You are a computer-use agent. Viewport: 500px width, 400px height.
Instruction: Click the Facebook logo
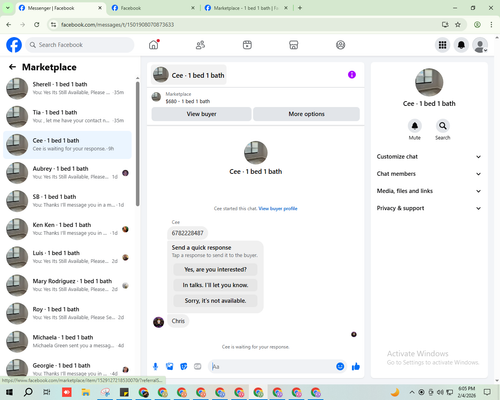coord(14,45)
